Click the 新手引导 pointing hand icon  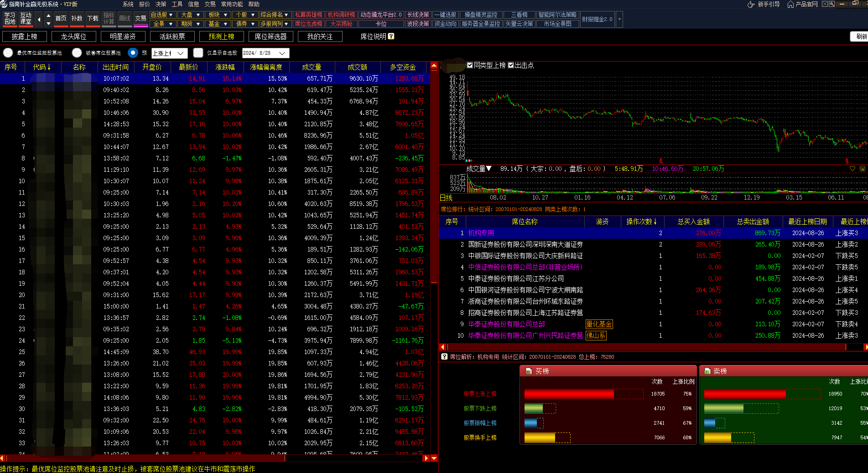coord(751,4)
